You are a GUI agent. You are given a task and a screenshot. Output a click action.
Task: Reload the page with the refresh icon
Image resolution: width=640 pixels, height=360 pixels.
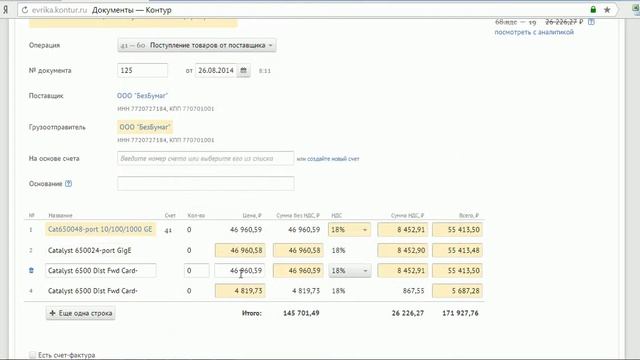[x=24, y=10]
